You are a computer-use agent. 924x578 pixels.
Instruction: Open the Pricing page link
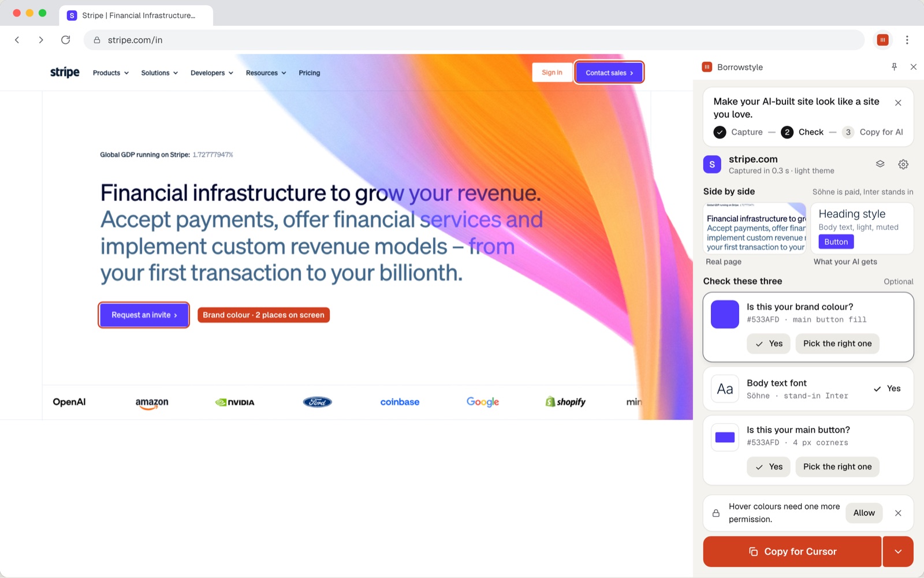pos(310,73)
